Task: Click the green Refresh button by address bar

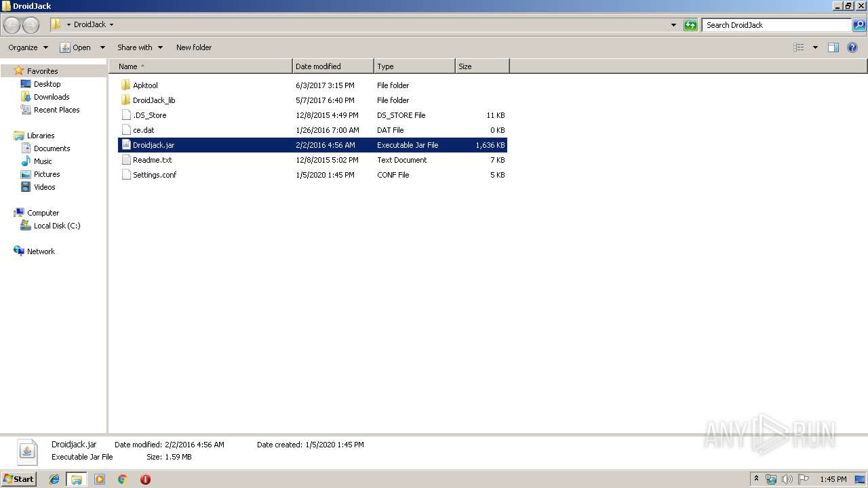Action: click(690, 25)
